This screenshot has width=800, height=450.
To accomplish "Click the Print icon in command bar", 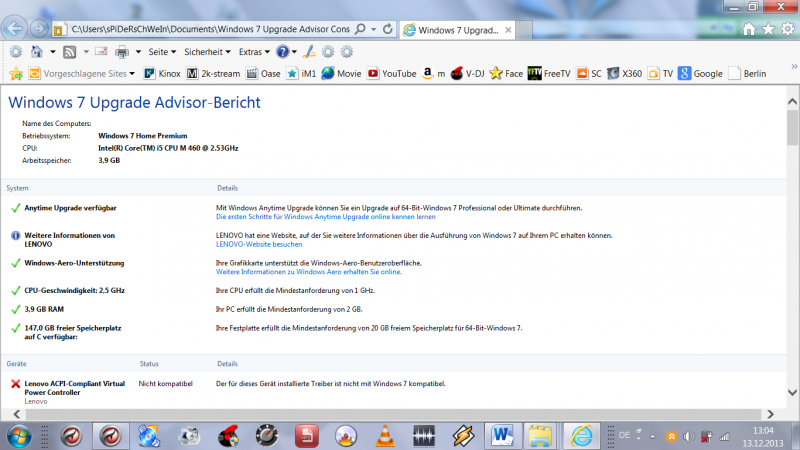I will 122,52.
